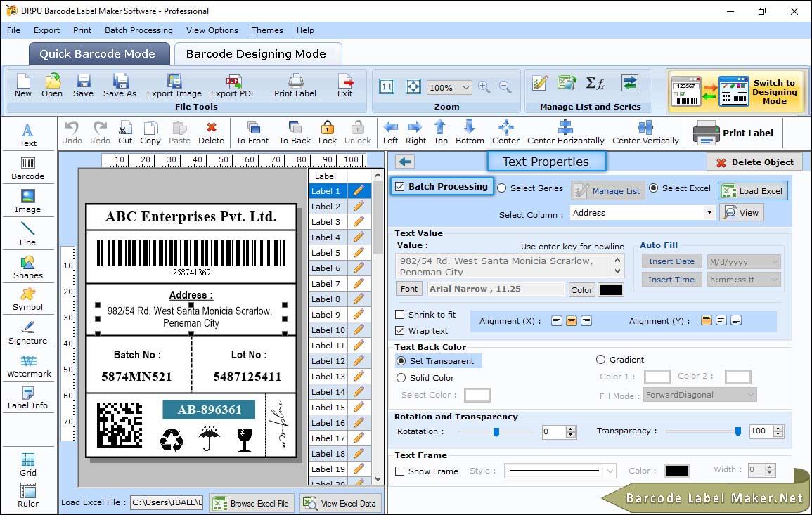Click the Open file icon
Image resolution: width=812 pixels, height=515 pixels.
52,86
